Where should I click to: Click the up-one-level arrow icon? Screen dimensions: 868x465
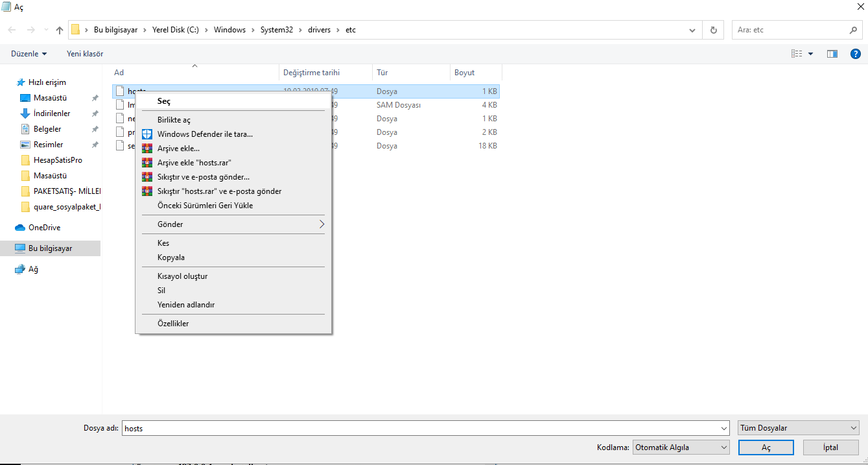60,30
